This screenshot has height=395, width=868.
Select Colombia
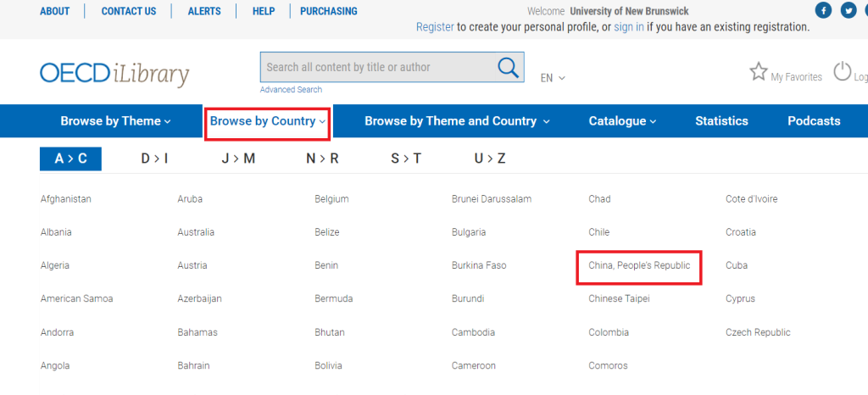tap(609, 332)
